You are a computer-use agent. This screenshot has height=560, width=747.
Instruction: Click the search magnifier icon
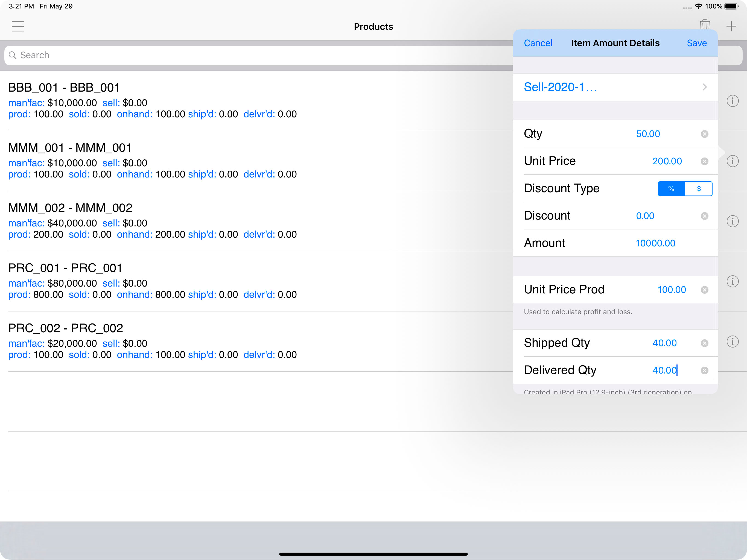[13, 55]
